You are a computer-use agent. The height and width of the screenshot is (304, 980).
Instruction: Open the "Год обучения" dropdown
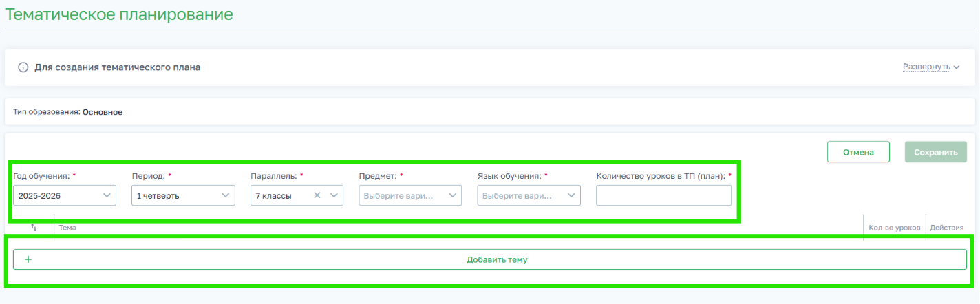[x=64, y=195]
